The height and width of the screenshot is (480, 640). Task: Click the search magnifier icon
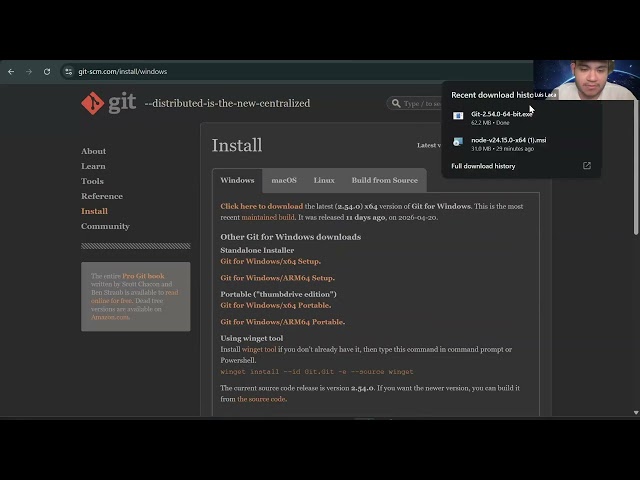point(396,103)
